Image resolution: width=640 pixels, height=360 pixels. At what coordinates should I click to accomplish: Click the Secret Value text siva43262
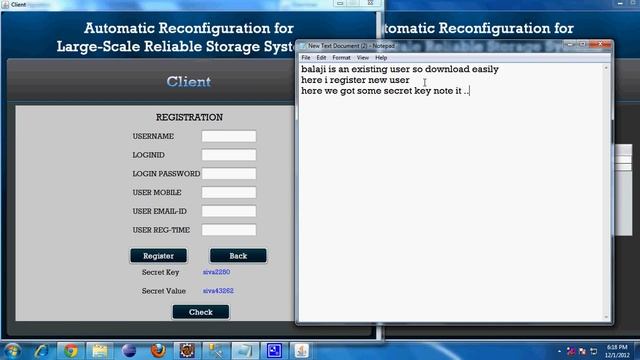point(218,291)
